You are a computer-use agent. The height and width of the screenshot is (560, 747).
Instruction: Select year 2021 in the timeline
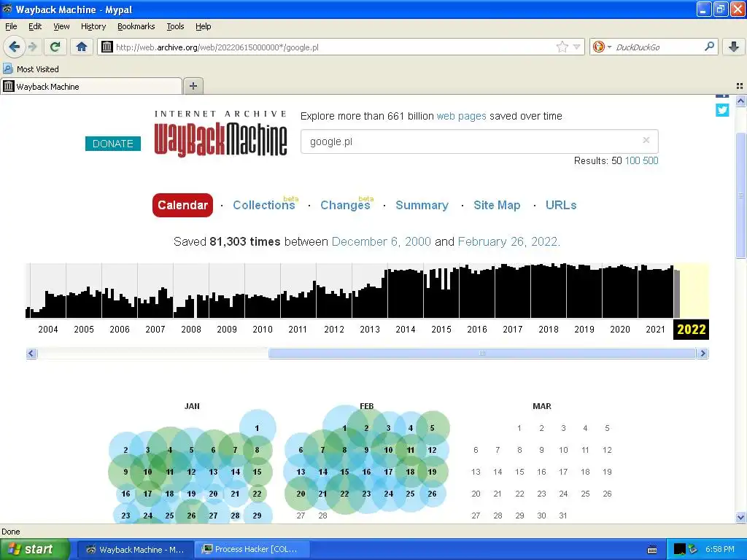click(x=656, y=329)
